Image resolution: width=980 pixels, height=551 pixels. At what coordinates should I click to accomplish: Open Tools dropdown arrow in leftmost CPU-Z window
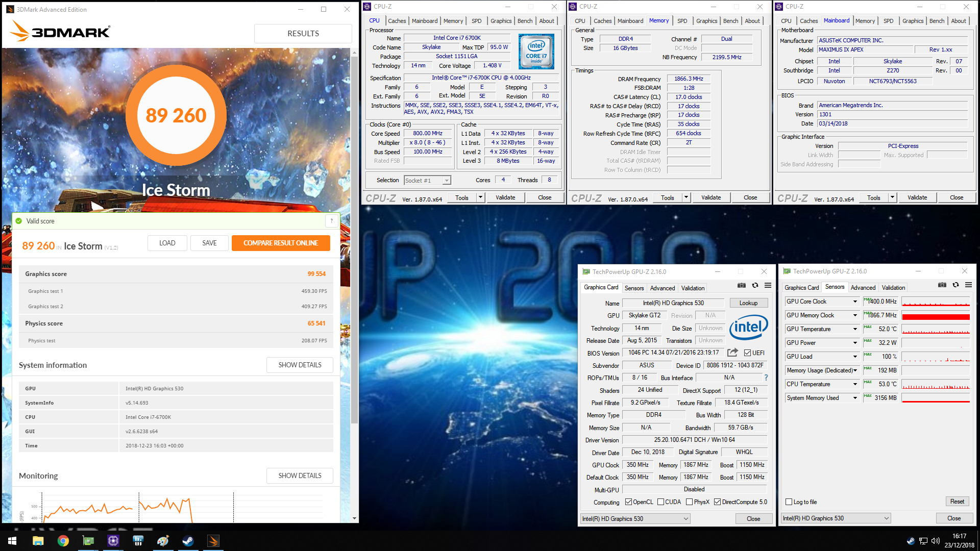point(480,197)
